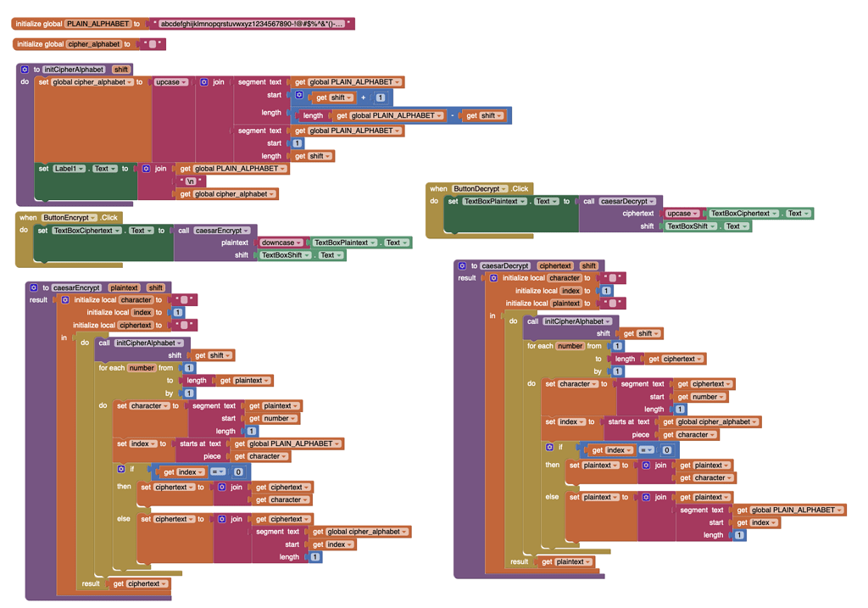Click the PLAIN_ALPHABET global variable name field
This screenshot has width=868, height=608.
(x=98, y=24)
